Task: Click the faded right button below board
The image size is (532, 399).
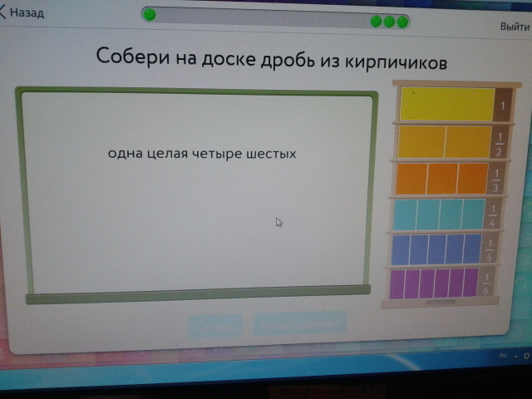Action: (299, 323)
